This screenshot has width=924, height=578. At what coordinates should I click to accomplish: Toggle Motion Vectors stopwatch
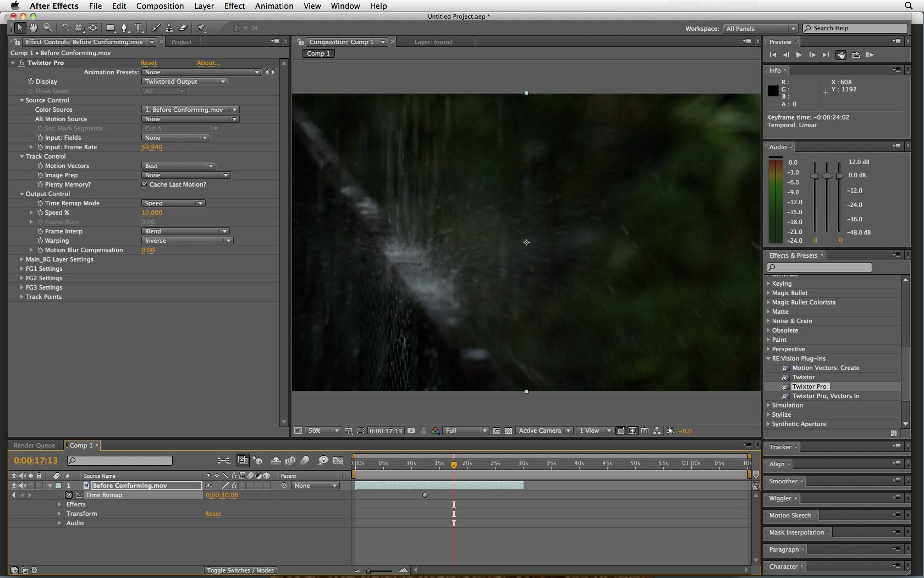(x=40, y=166)
